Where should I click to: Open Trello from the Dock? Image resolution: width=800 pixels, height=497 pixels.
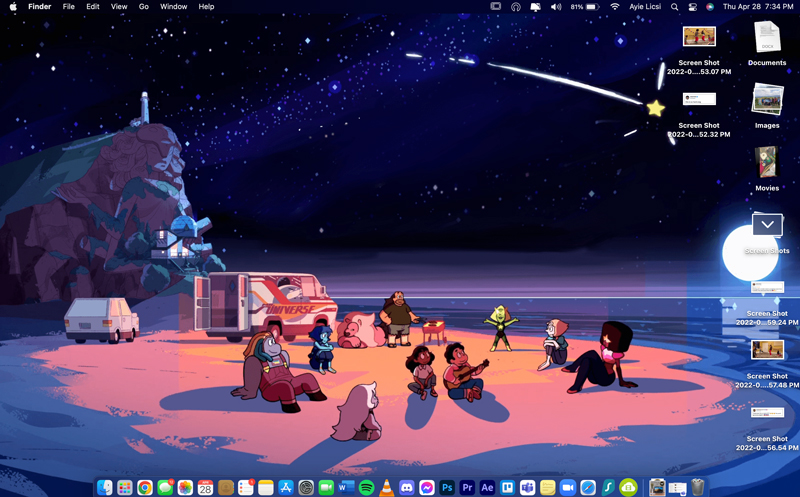click(508, 487)
